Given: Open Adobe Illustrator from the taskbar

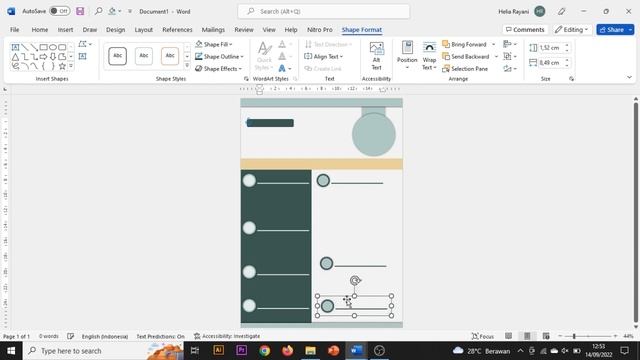Looking at the screenshot, I should tap(218, 351).
